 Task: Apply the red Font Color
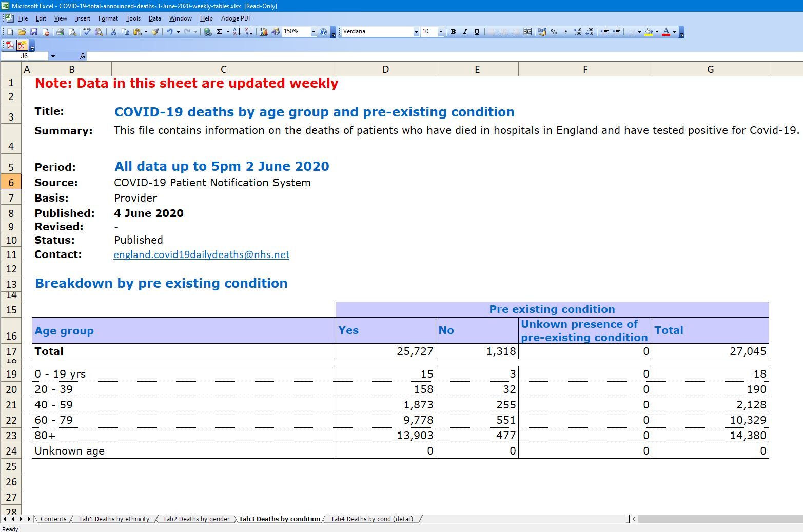pos(666,32)
